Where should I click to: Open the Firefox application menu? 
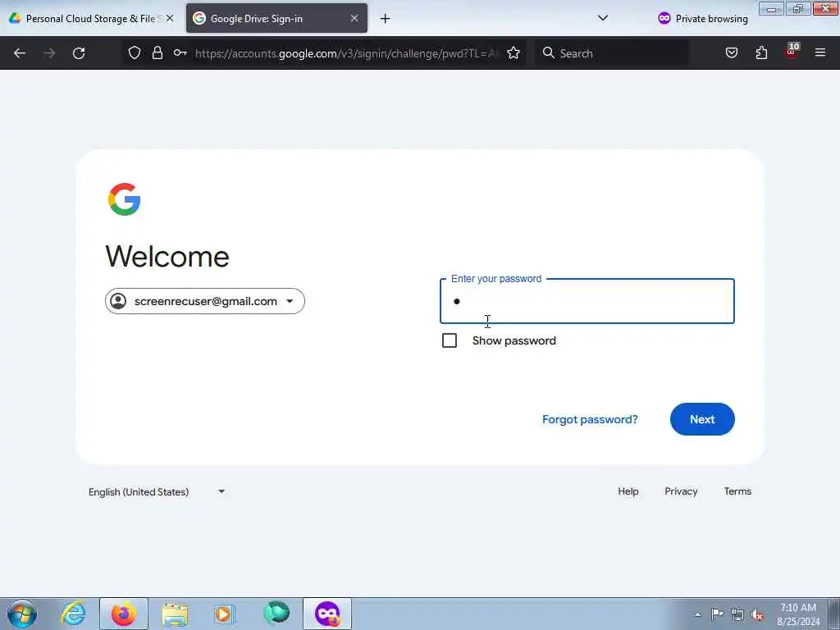click(x=819, y=52)
